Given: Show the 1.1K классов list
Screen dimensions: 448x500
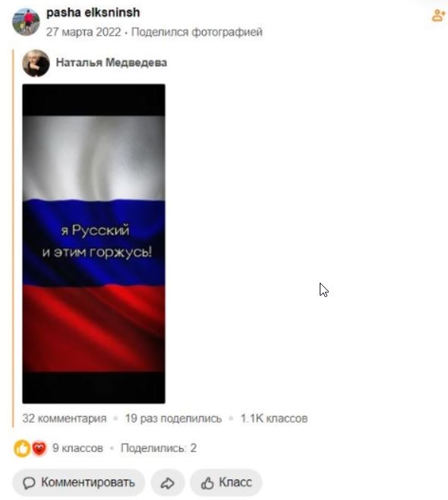Looking at the screenshot, I should coord(274,419).
